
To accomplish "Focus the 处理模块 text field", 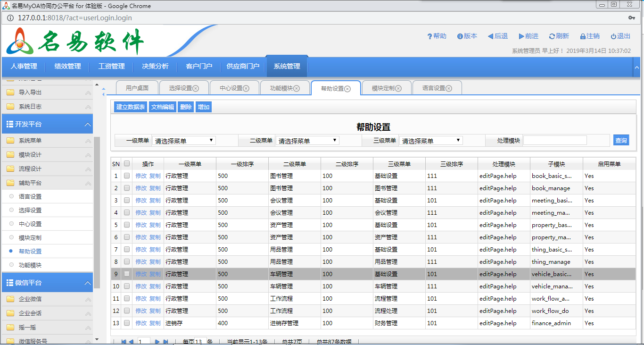I will [555, 140].
